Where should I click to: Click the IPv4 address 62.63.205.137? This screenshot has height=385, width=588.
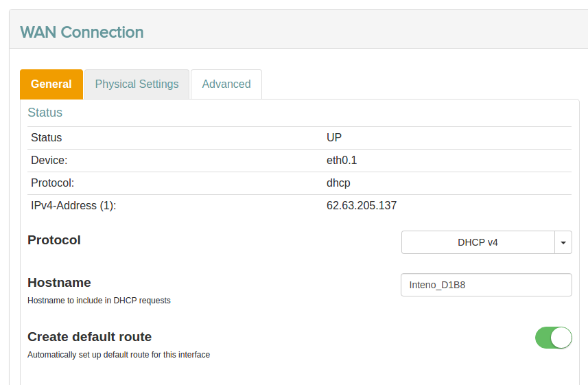pos(362,206)
